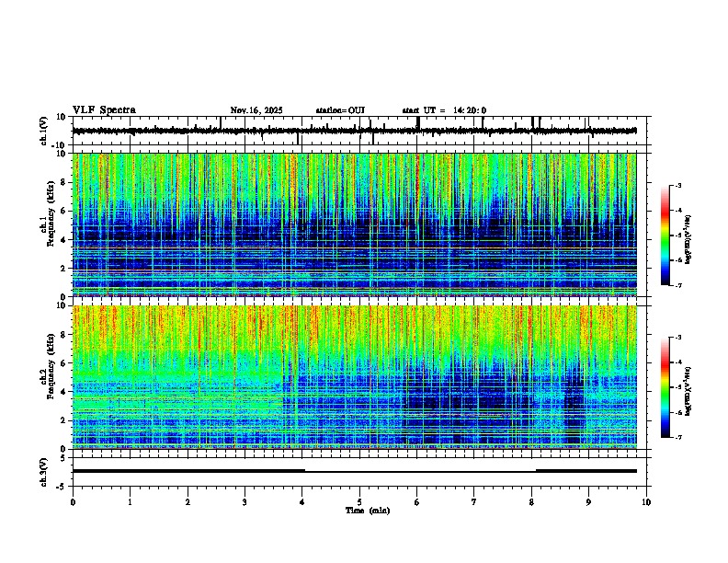The height and width of the screenshot is (563, 728).
Task: Click the '-7' label on ch.2 colorbar
Action: point(678,438)
